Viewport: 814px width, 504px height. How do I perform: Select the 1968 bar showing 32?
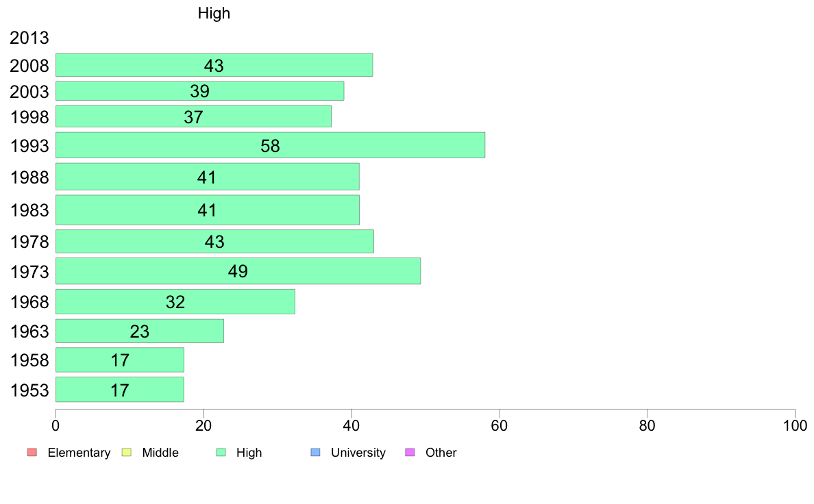pyautogui.click(x=175, y=301)
